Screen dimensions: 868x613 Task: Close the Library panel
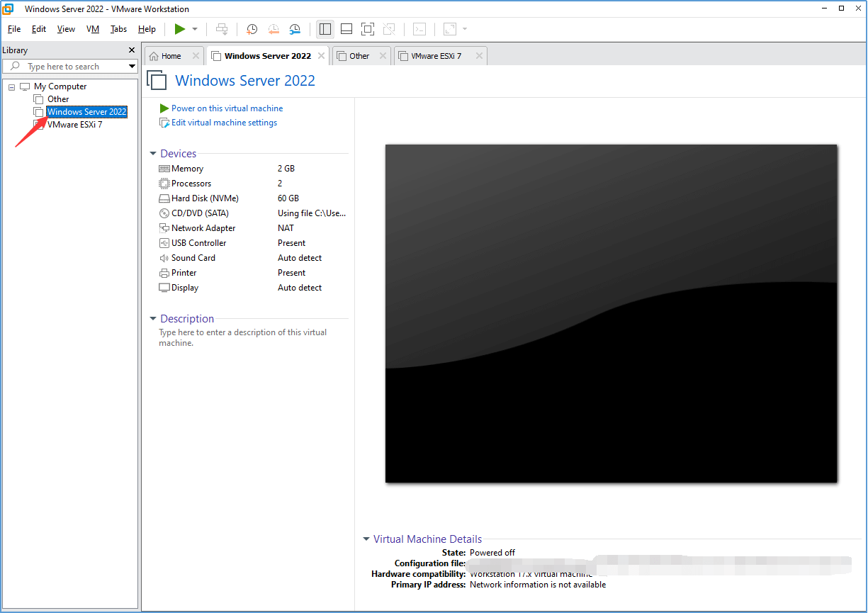(131, 50)
